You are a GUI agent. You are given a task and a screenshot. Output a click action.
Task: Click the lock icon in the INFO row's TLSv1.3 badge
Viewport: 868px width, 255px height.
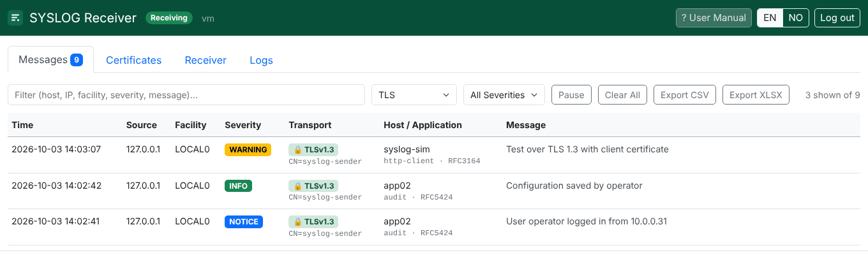tap(297, 186)
